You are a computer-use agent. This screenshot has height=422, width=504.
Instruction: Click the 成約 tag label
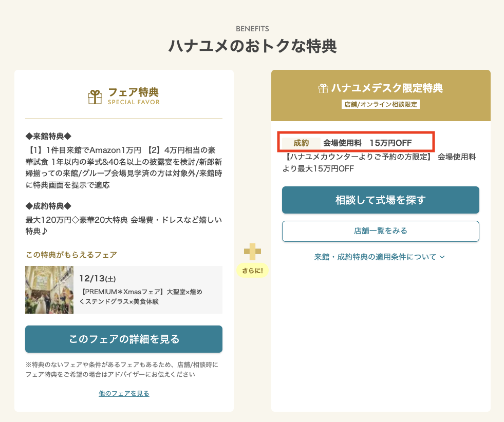[301, 142]
